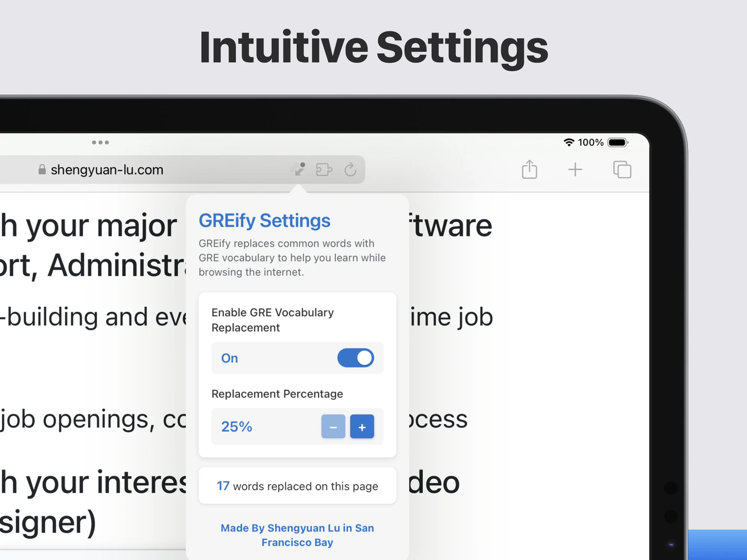This screenshot has width=747, height=560.
Task: Tap the three-dot multitasking indicator
Action: pyautogui.click(x=100, y=142)
